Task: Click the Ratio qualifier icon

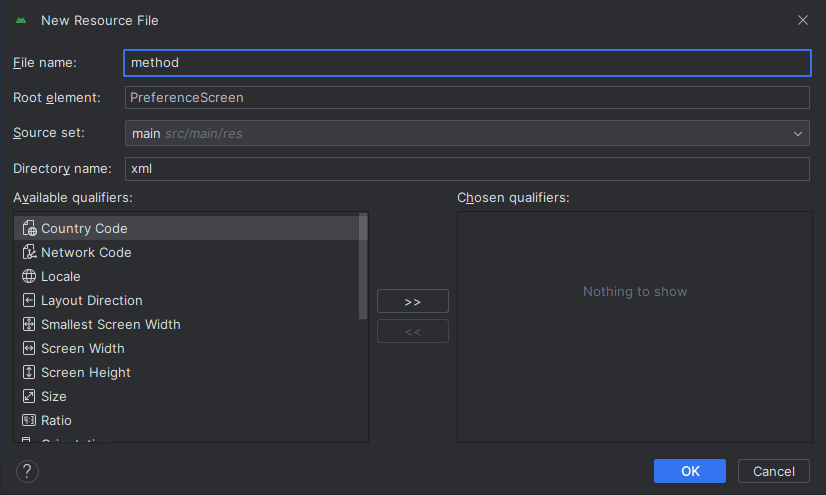Action: coord(29,420)
